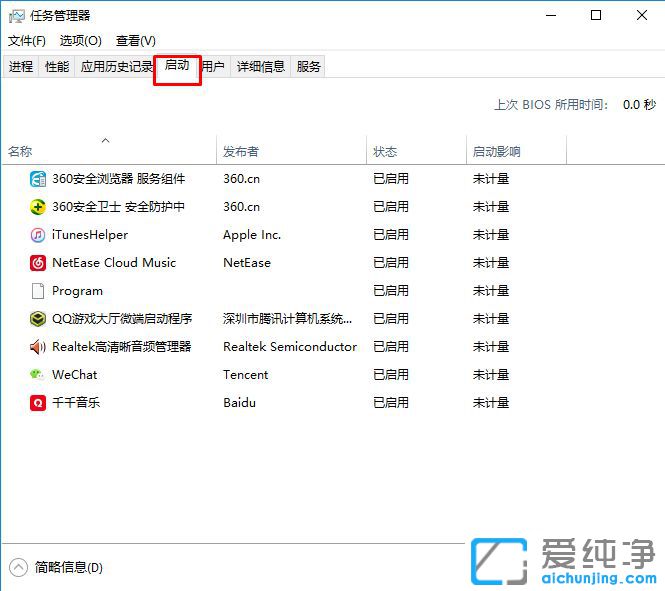Select the Program entry name
The height and width of the screenshot is (591, 665).
77,291
